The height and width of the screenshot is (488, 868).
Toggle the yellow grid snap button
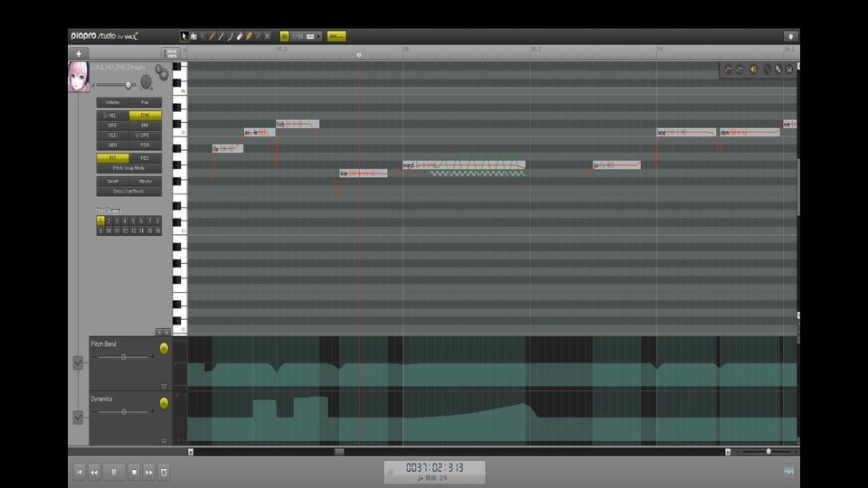[284, 36]
